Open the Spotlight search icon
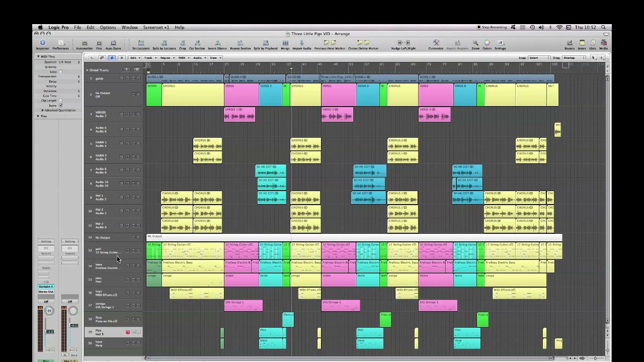This screenshot has width=644, height=362. pos(603,27)
